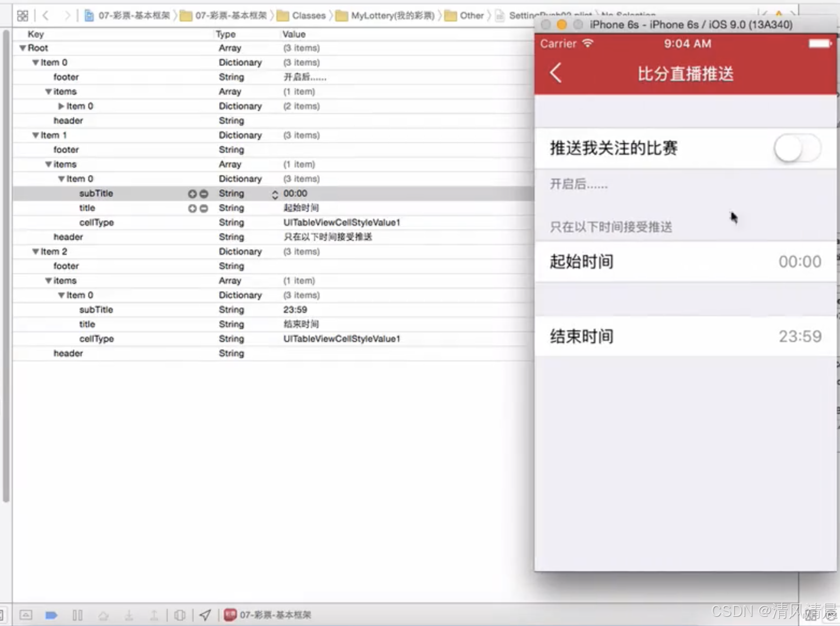Select the footer key under Item 1
Viewport: 840px width, 626px height.
click(66, 150)
